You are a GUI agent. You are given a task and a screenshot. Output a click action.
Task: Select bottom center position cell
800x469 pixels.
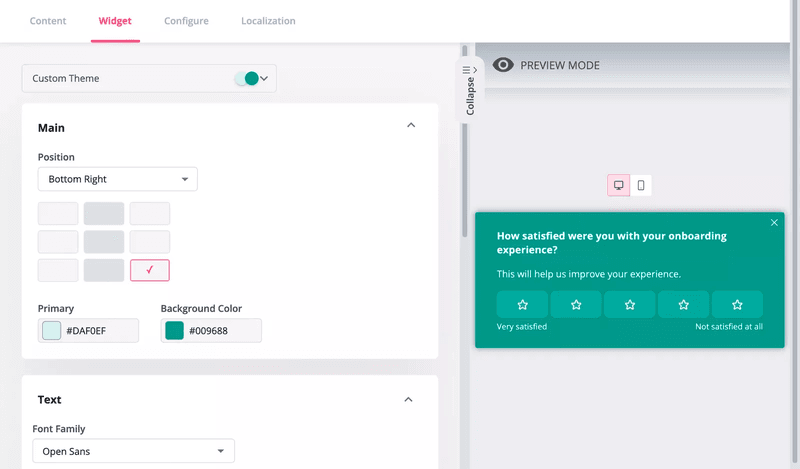(x=104, y=270)
